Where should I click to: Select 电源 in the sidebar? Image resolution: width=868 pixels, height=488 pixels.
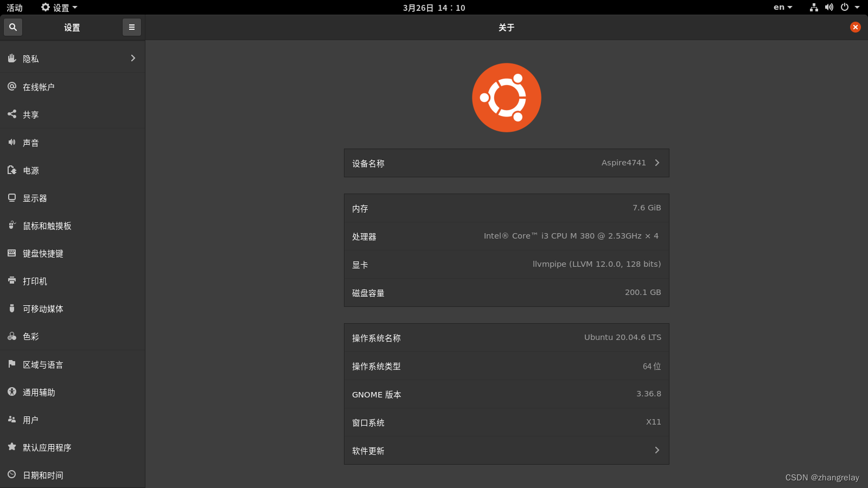73,170
